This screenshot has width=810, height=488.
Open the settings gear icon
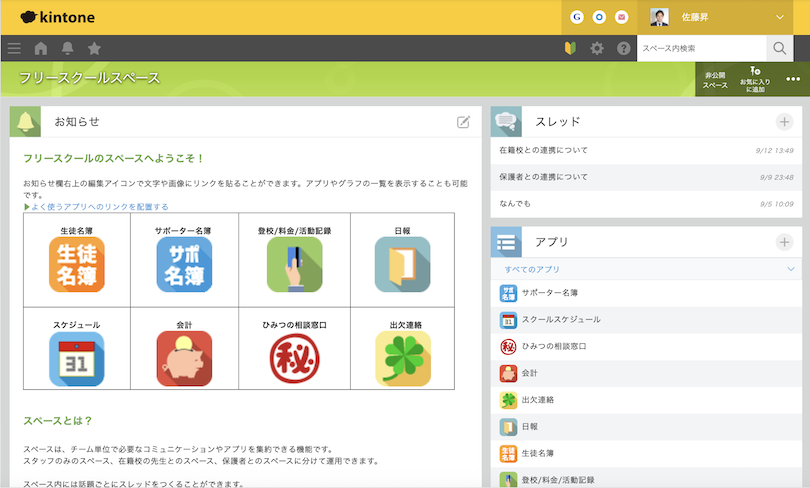pos(597,48)
